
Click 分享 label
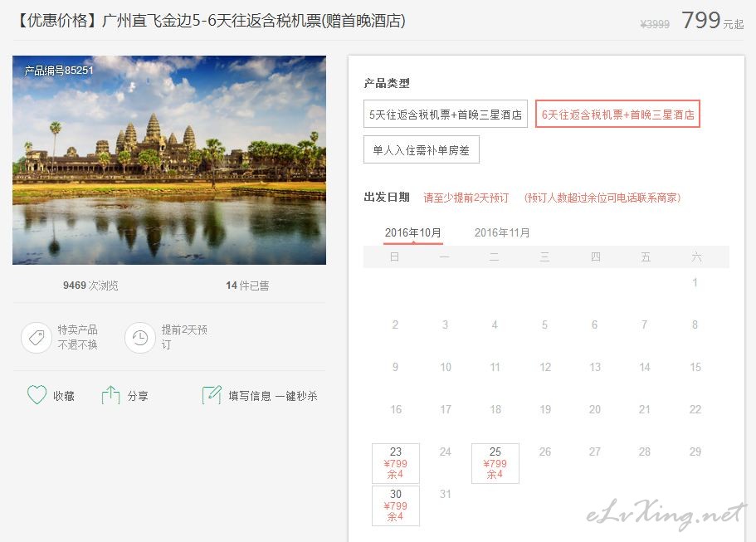[138, 396]
